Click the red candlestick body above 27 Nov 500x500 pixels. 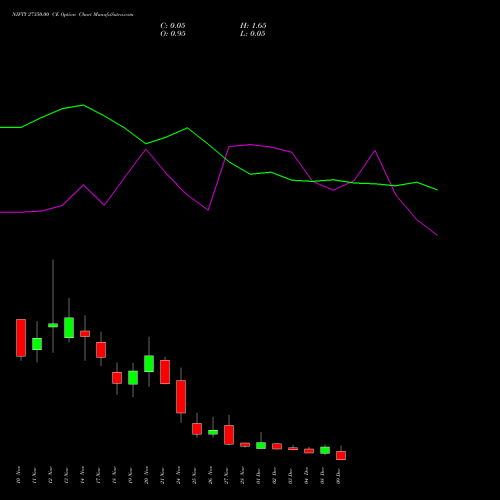229,435
